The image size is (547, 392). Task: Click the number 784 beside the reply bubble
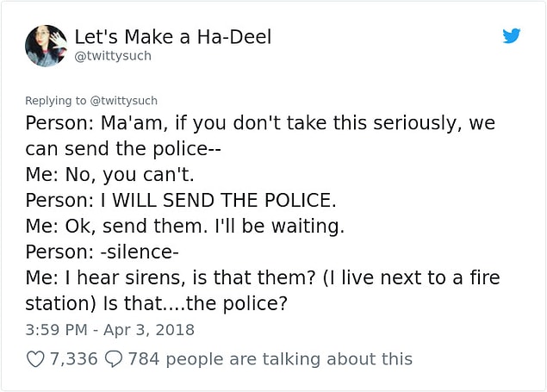pyautogui.click(x=144, y=359)
